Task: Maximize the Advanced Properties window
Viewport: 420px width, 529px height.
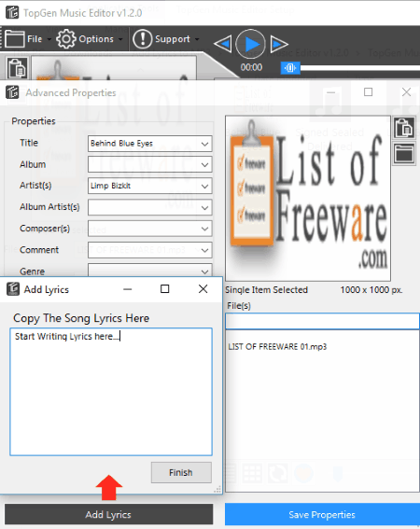Action: coord(368,92)
